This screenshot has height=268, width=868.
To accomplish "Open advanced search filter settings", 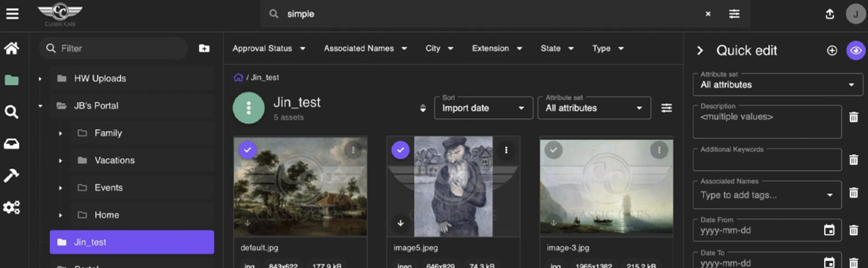I will [734, 14].
